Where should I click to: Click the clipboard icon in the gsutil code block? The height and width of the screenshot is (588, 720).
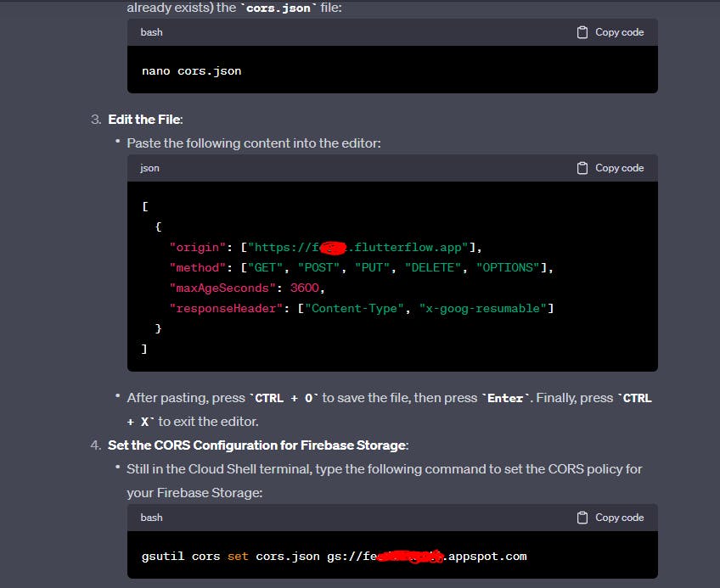point(582,518)
